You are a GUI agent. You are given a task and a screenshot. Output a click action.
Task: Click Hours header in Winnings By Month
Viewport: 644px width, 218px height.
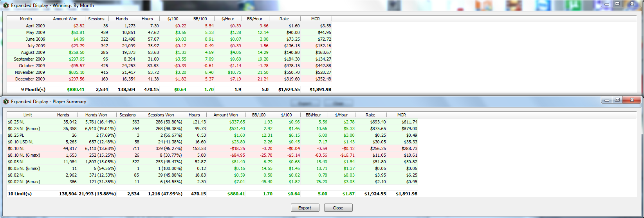click(x=148, y=19)
